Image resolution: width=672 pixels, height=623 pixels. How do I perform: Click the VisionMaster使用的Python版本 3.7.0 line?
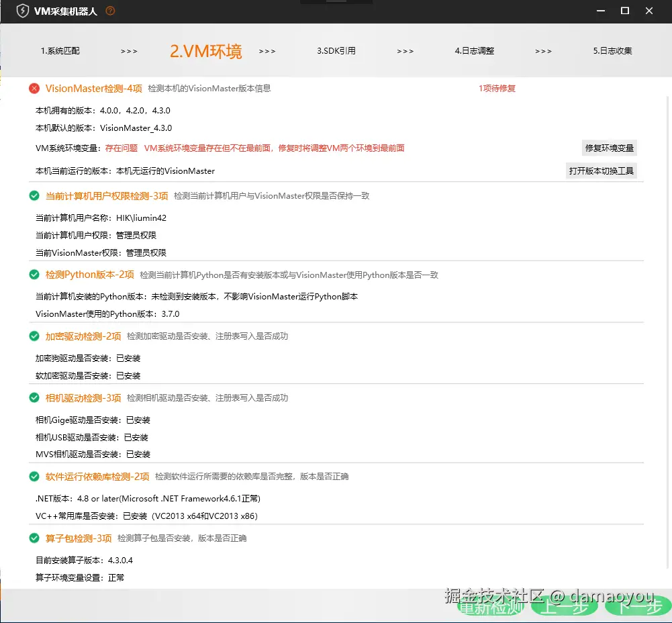point(107,314)
